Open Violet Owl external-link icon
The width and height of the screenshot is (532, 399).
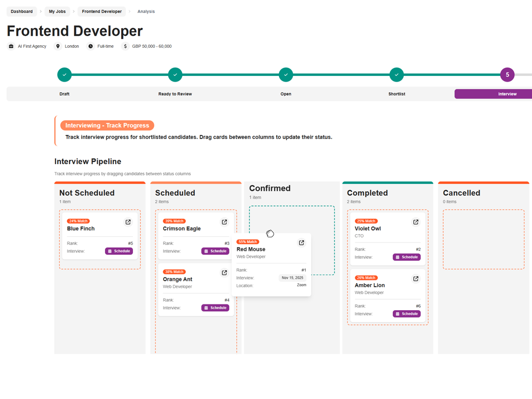pos(416,222)
